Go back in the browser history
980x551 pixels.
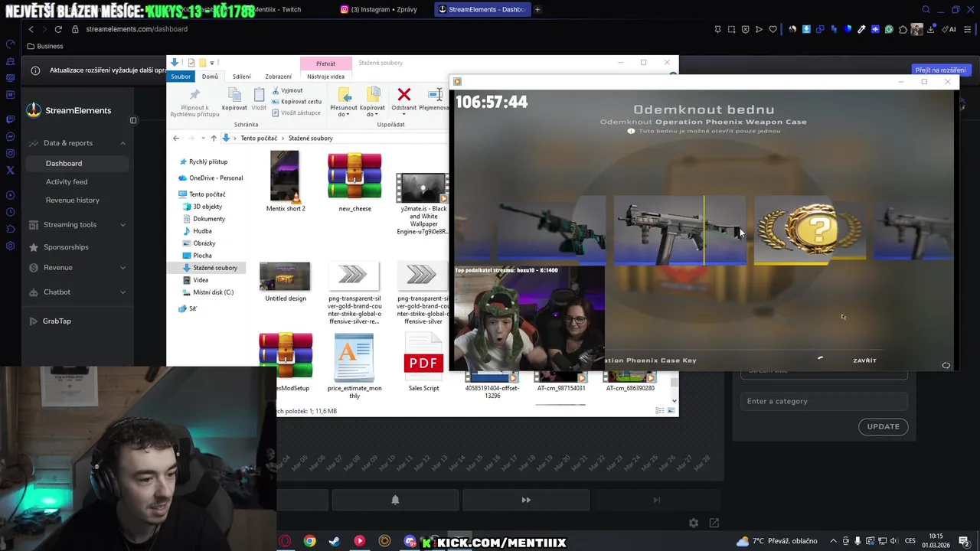click(x=31, y=29)
